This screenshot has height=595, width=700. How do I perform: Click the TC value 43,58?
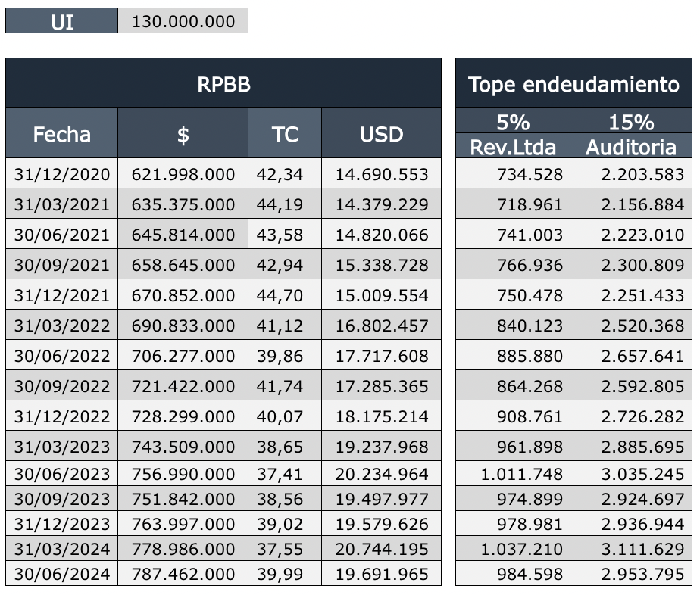pos(285,235)
